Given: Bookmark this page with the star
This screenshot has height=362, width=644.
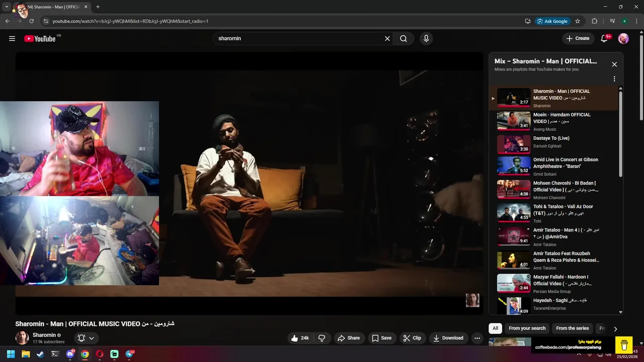Looking at the screenshot, I should point(578,21).
